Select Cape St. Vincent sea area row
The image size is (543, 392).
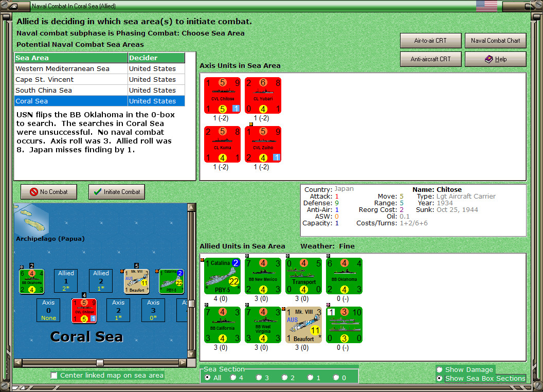[99, 79]
